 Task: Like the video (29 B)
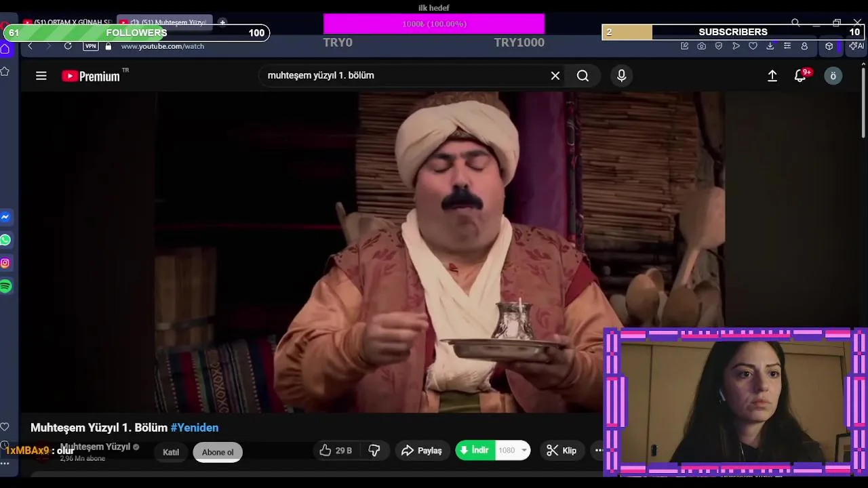pyautogui.click(x=336, y=451)
